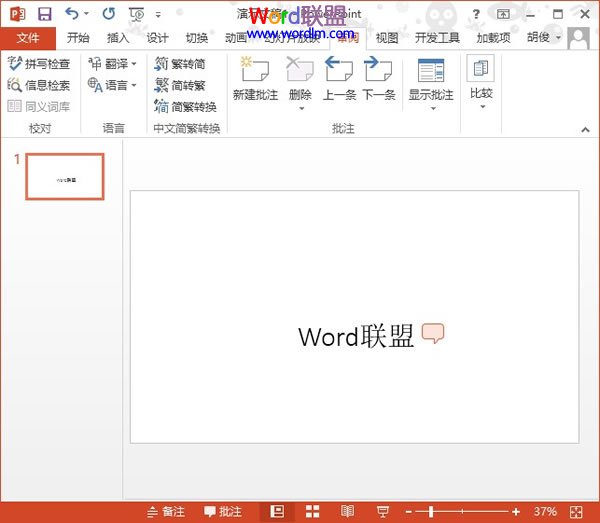Convert text with 简转繁
This screenshot has width=600, height=523.
180,85
